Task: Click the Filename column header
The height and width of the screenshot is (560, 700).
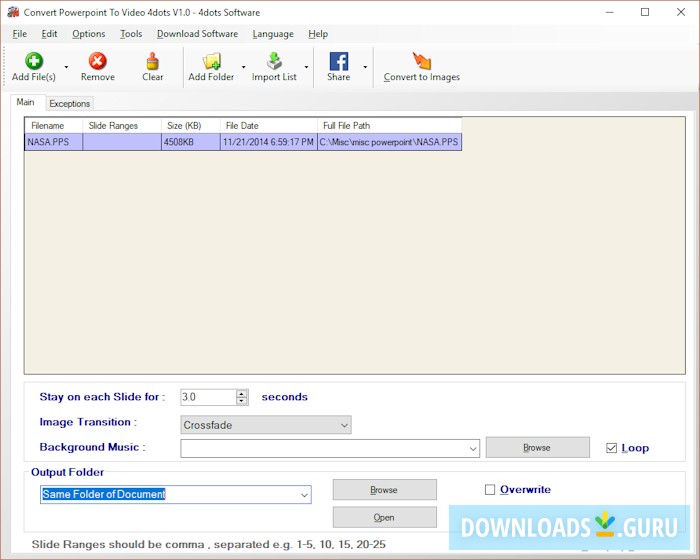Action: click(x=54, y=125)
